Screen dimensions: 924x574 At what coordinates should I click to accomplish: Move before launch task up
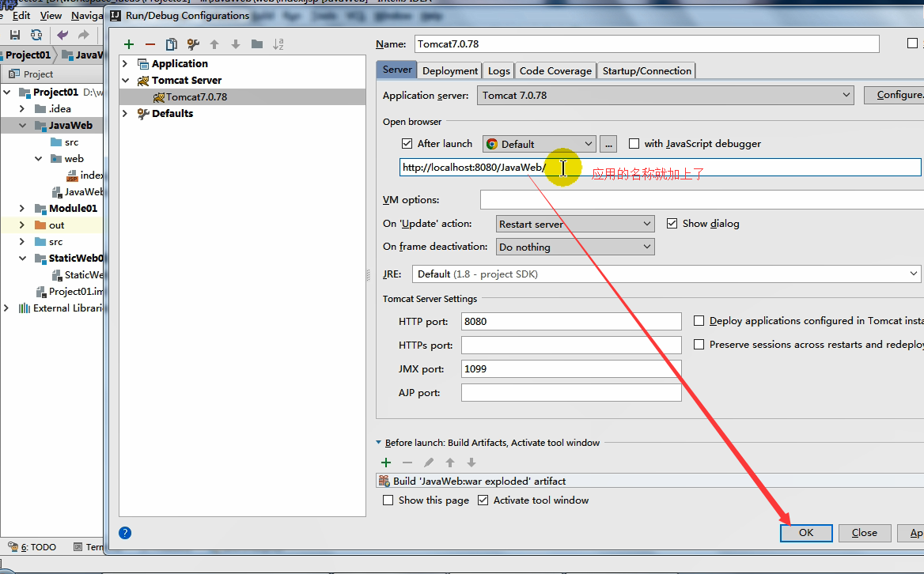pyautogui.click(x=450, y=463)
